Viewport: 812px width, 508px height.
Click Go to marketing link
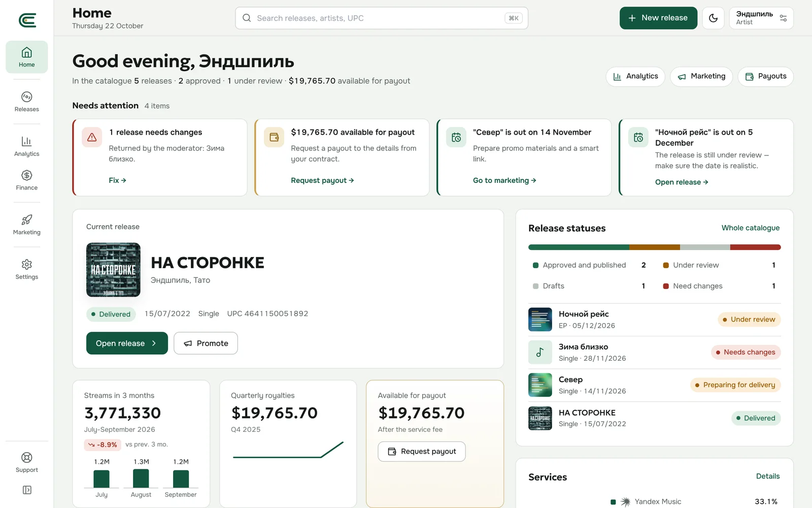[x=504, y=180]
